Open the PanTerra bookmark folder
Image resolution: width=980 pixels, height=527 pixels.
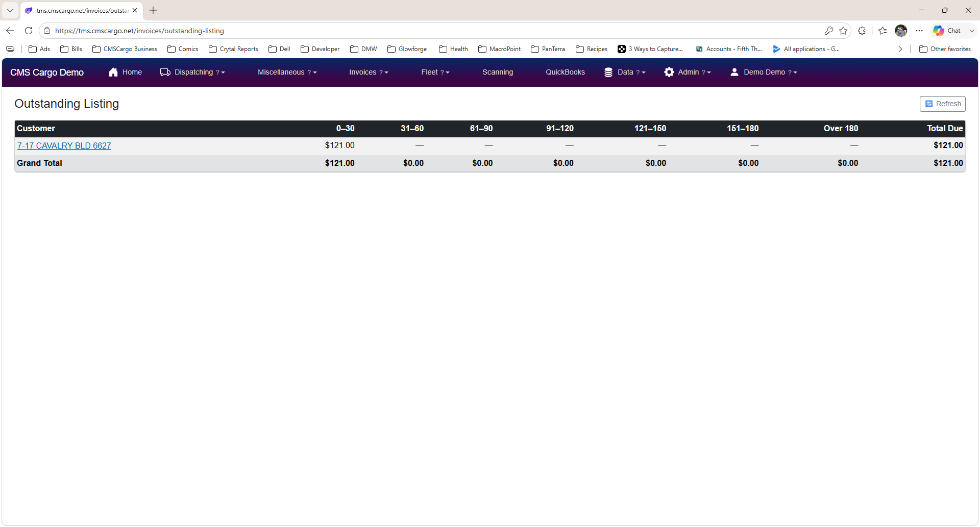tap(548, 49)
